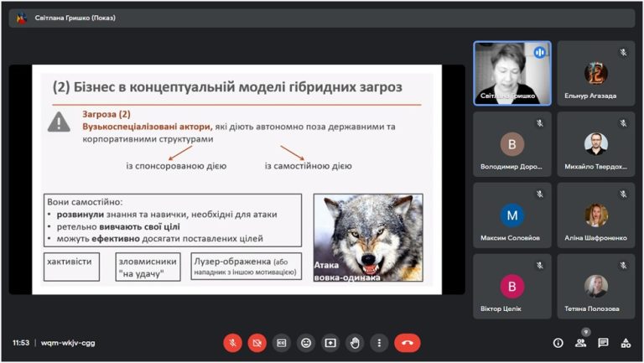This screenshot has width=644, height=363.
Task: Select Максим Соловйов's participant tile
Action: pyautogui.click(x=512, y=215)
